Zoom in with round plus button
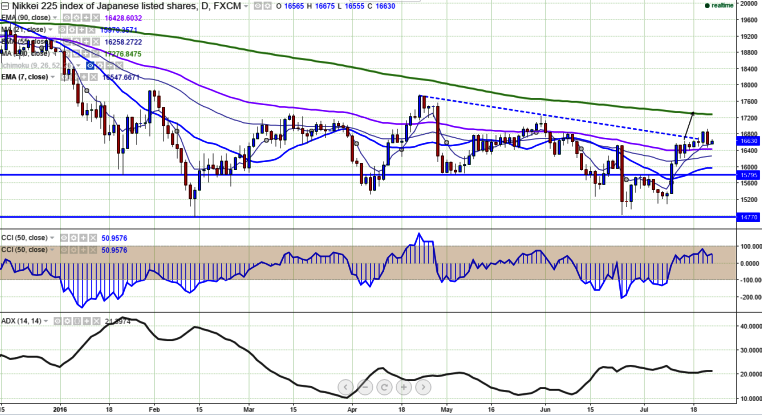The height and width of the screenshot is (415, 762). coord(404,387)
